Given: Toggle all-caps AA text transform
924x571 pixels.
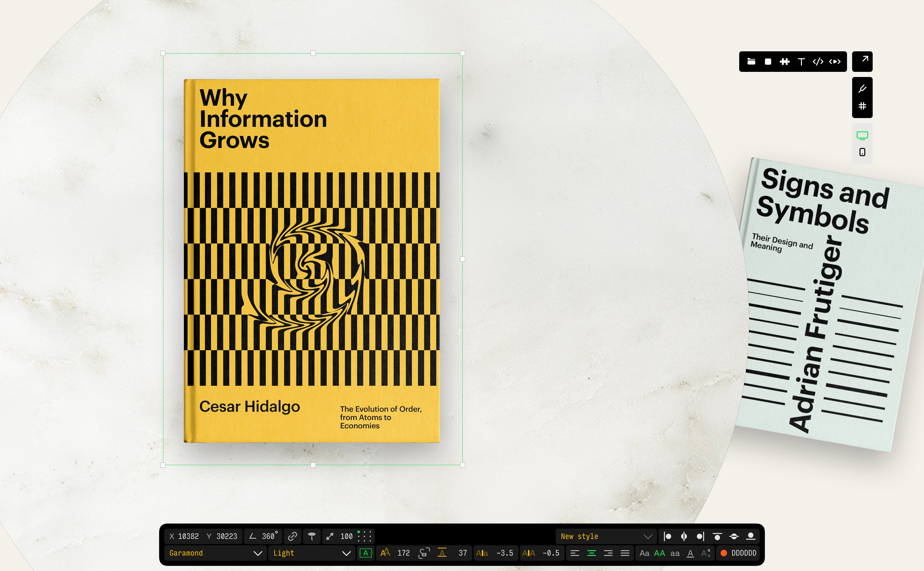Looking at the screenshot, I should coord(659,553).
